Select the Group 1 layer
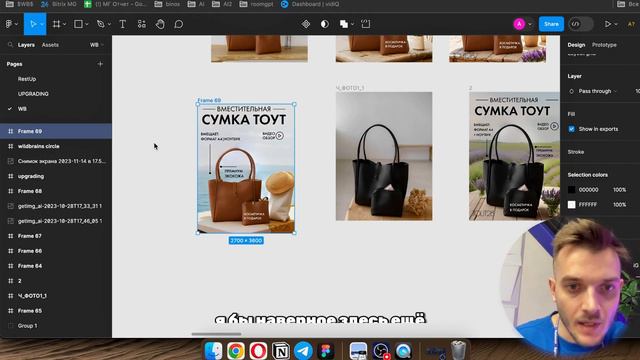This screenshot has width=640, height=360. pyautogui.click(x=56, y=326)
